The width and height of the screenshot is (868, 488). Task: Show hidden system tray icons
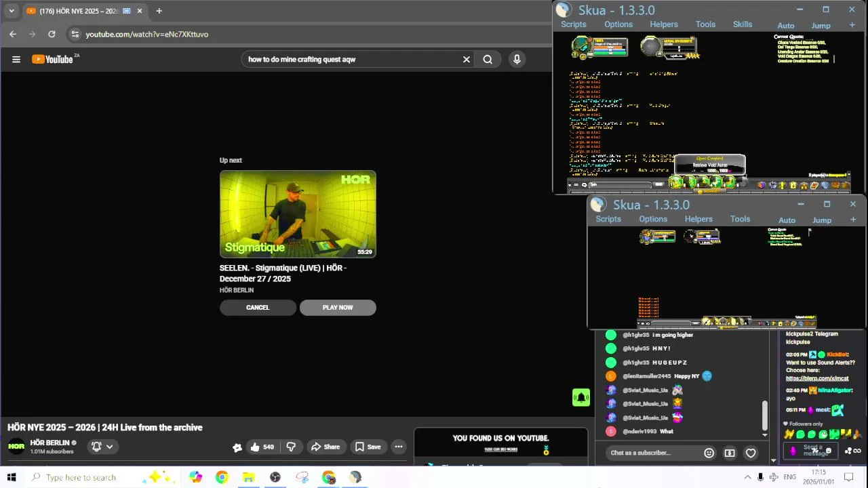click(x=747, y=477)
